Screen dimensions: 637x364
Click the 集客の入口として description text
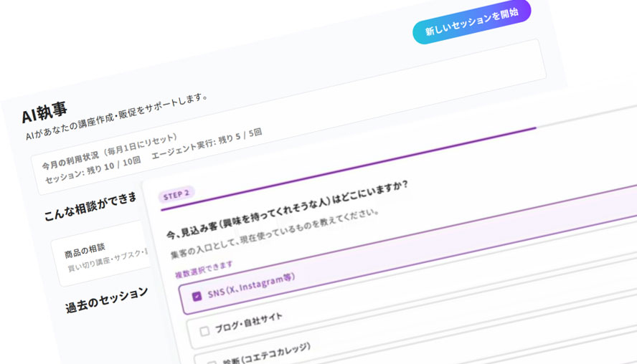click(274, 234)
